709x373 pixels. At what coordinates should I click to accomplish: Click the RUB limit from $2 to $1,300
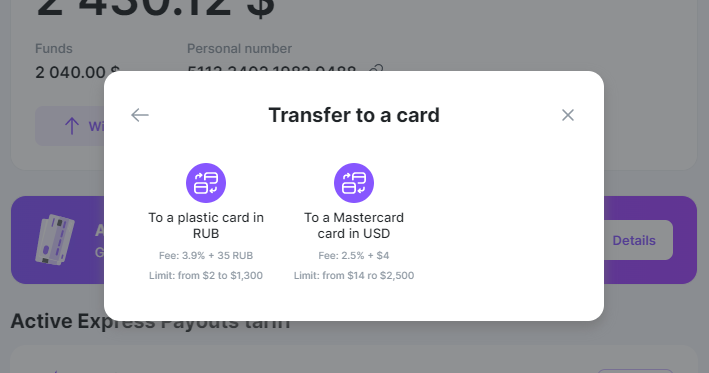pyautogui.click(x=206, y=275)
